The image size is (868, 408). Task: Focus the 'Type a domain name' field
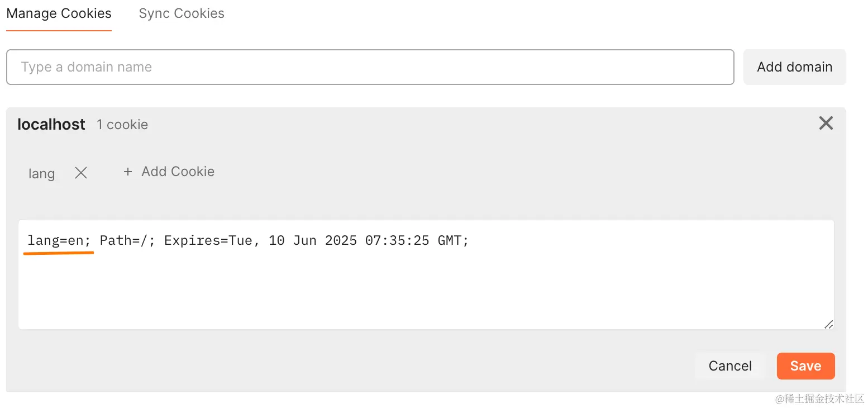[370, 67]
